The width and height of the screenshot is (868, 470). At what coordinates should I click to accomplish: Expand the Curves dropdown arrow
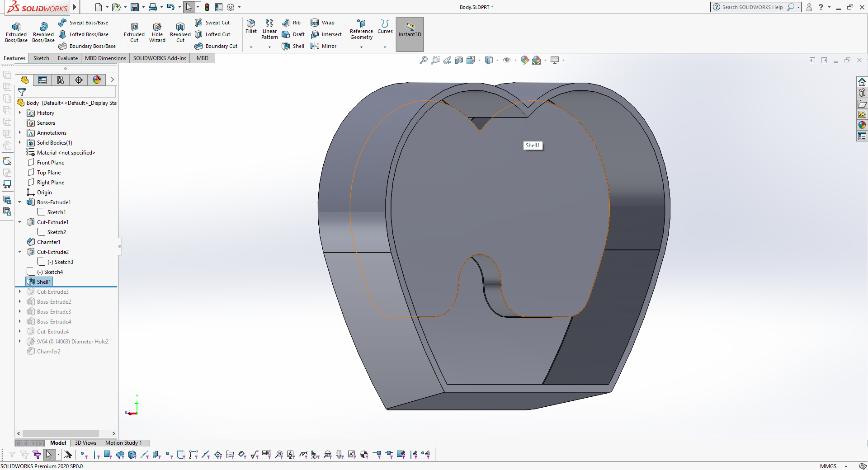point(385,47)
